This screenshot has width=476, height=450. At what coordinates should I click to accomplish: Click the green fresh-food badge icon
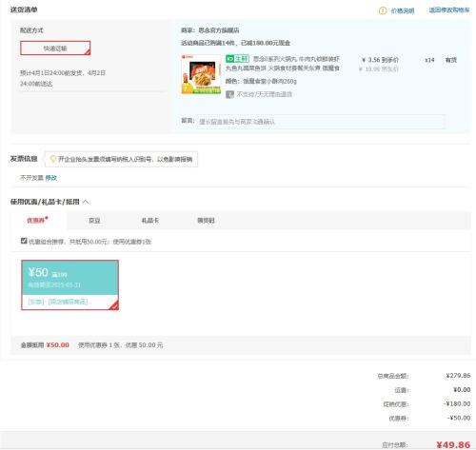point(237,59)
